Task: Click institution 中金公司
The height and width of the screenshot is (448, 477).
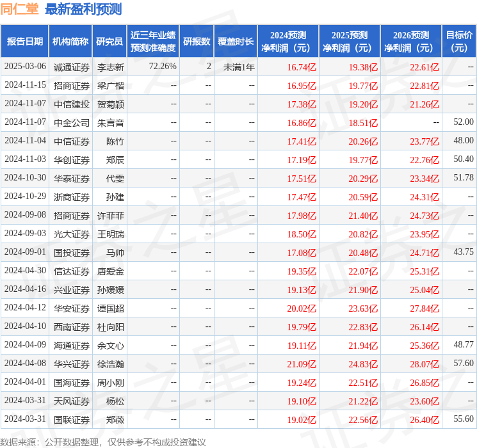Action: (x=72, y=123)
